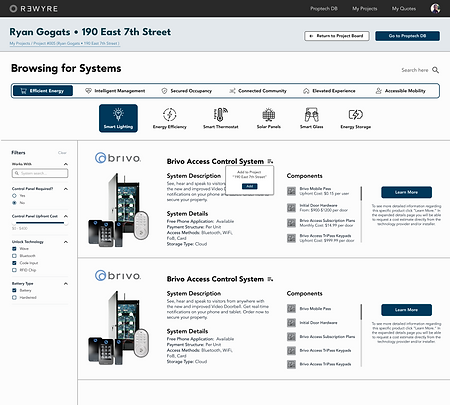The width and height of the screenshot is (450, 405).
Task: Select the Smart Glass category icon
Action: pos(311,118)
